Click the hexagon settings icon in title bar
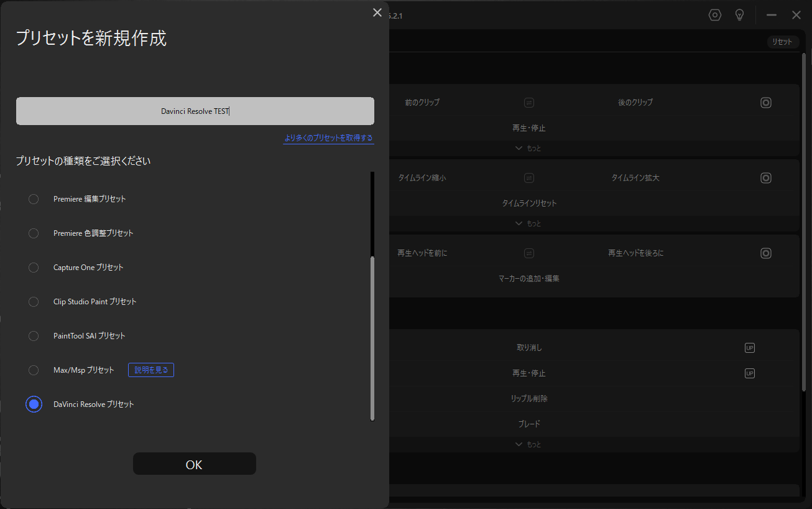 (x=715, y=15)
